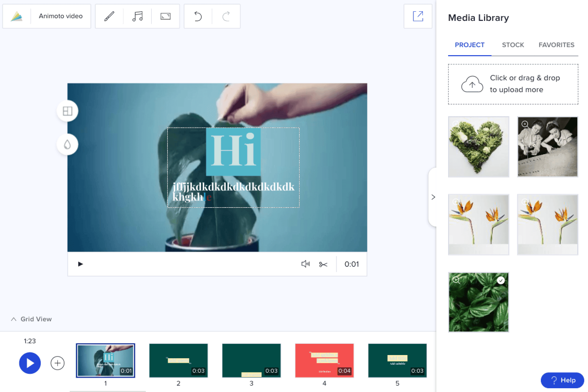Select the heart-shaped greens image
This screenshot has width=588, height=392.
[x=479, y=147]
